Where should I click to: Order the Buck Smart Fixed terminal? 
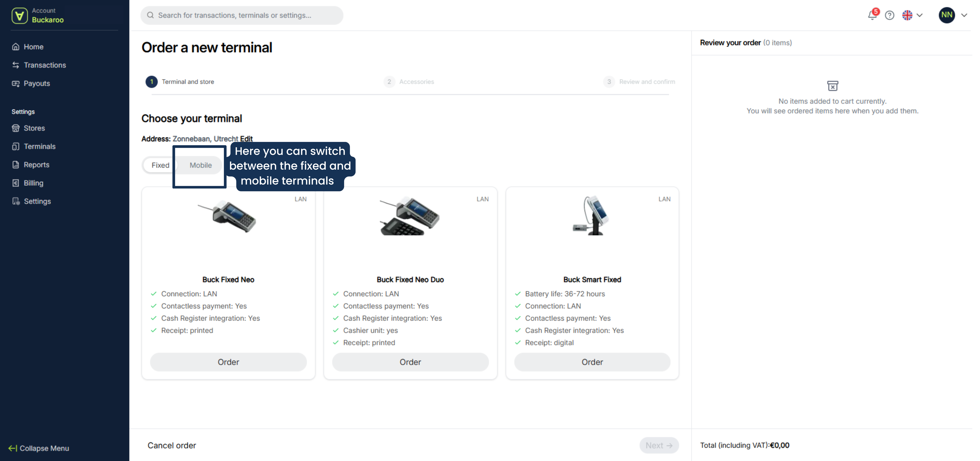(592, 362)
